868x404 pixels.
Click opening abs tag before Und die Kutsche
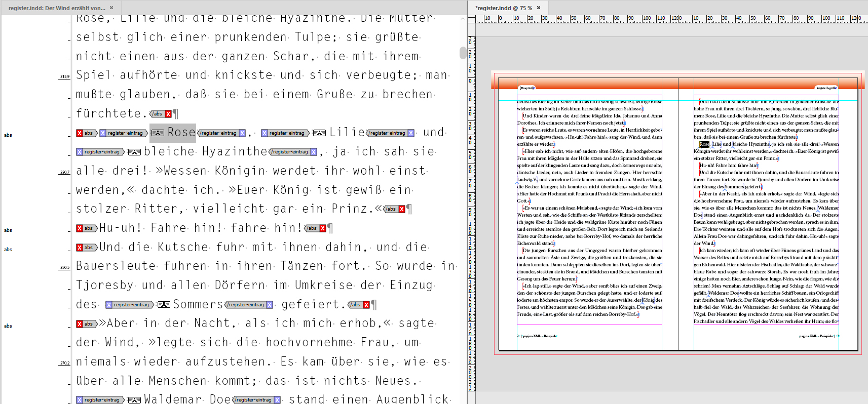coord(87,248)
